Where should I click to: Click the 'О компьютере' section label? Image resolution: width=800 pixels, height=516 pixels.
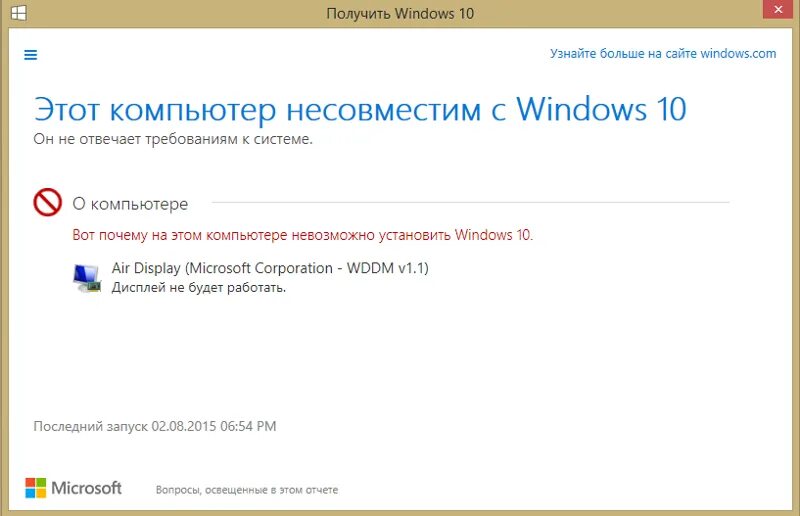[x=130, y=204]
